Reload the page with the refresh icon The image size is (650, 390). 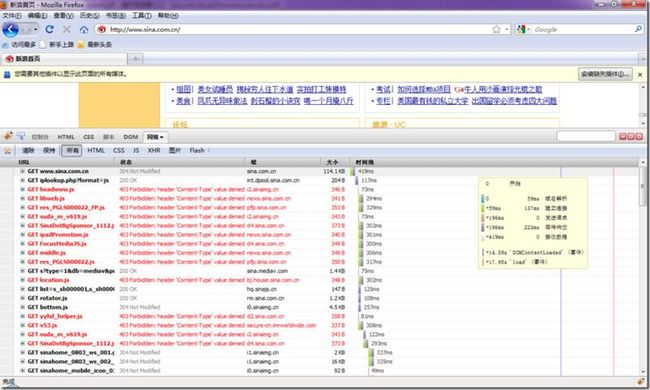pyautogui.click(x=50, y=29)
